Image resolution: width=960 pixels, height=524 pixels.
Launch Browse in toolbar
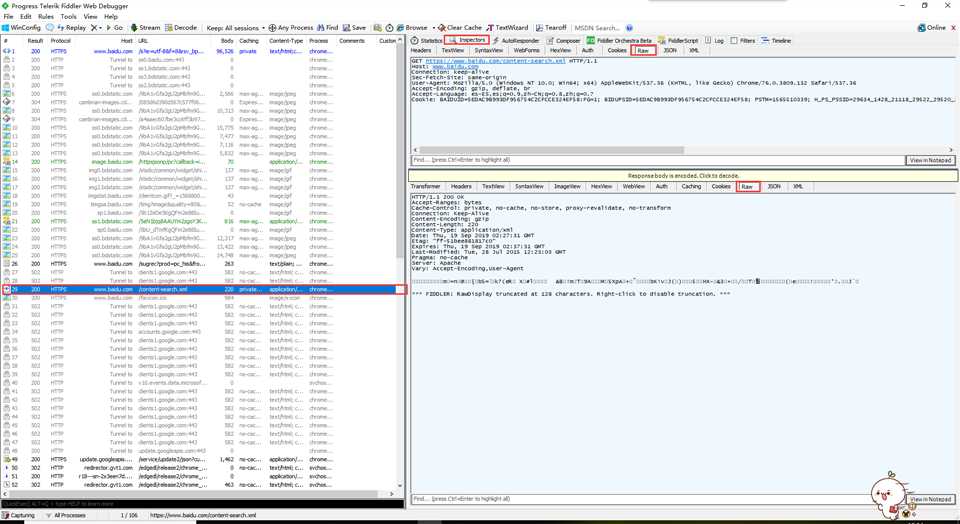click(412, 28)
